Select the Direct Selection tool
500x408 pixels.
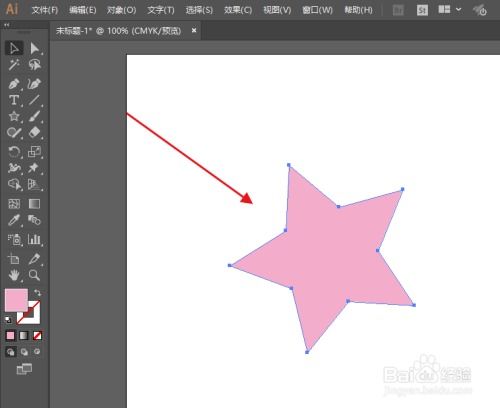click(35, 48)
